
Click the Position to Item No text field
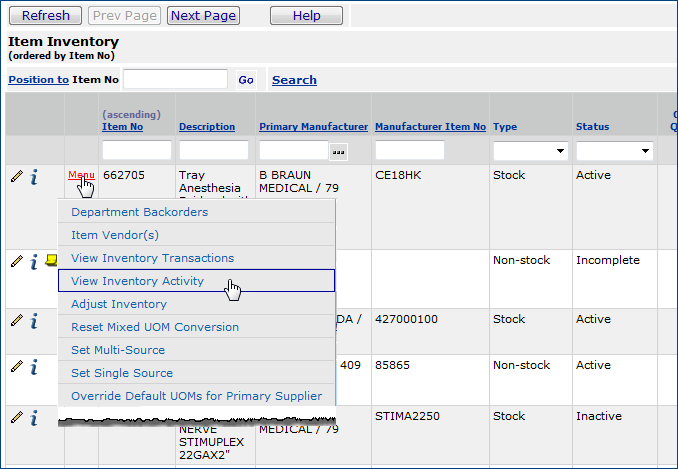175,79
